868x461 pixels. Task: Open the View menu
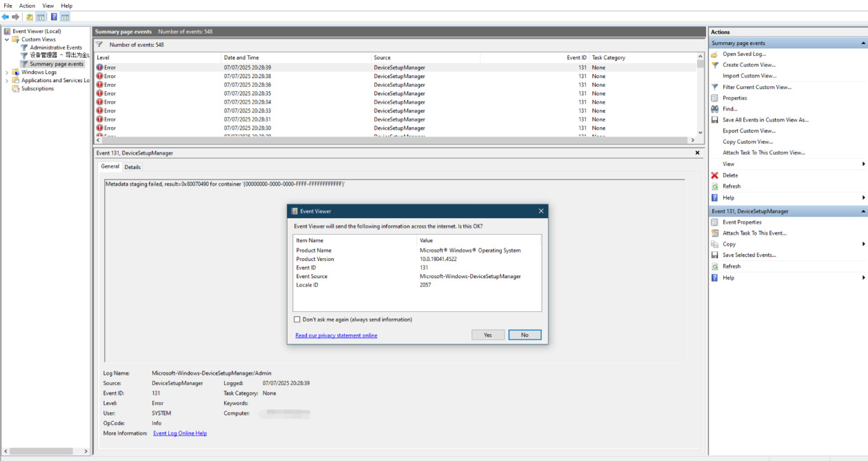pyautogui.click(x=48, y=6)
